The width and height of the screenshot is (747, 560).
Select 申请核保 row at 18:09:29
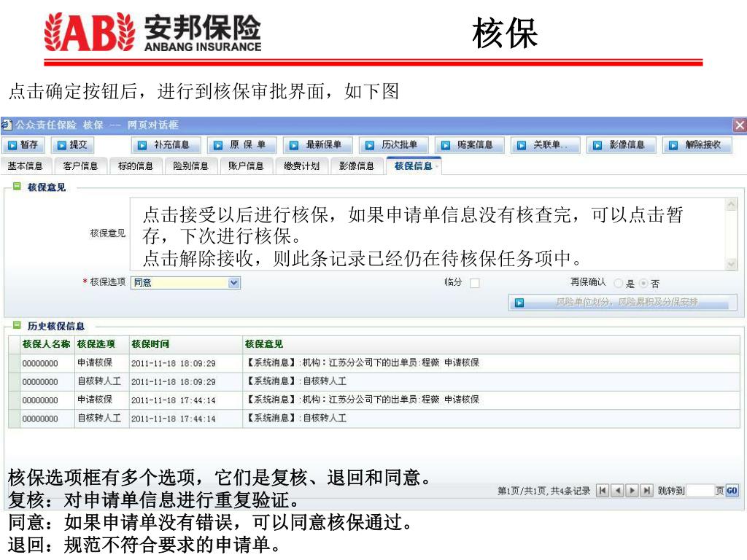click(x=374, y=363)
